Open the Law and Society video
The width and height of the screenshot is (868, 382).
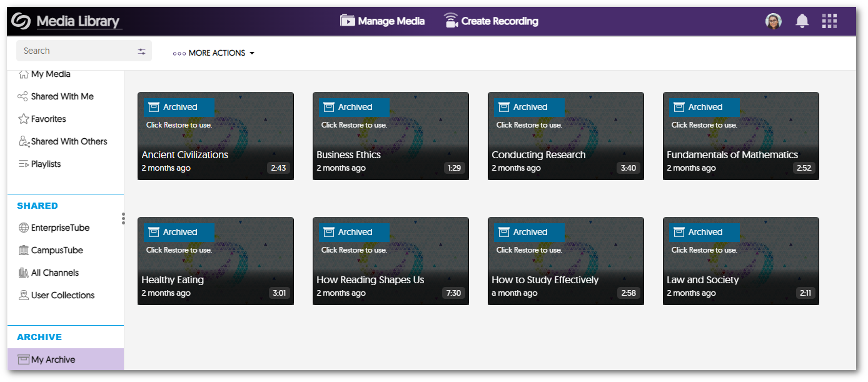pos(740,261)
